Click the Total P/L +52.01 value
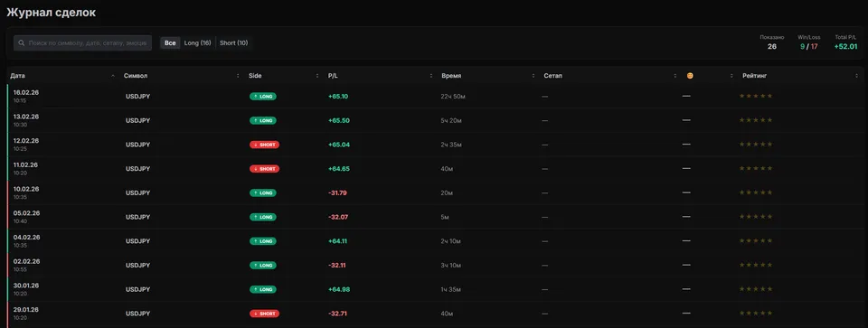Viewport: 868px width, 328px height. [x=846, y=47]
